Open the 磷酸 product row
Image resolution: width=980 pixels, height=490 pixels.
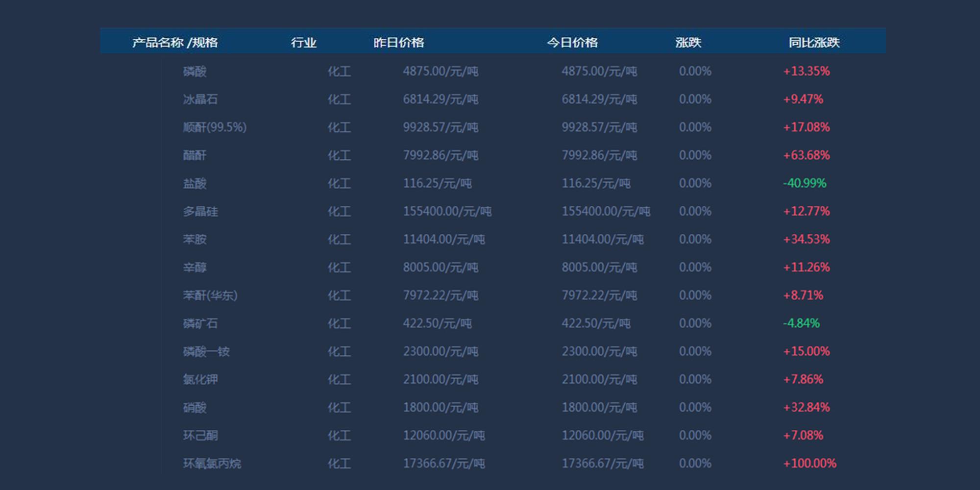tap(195, 72)
